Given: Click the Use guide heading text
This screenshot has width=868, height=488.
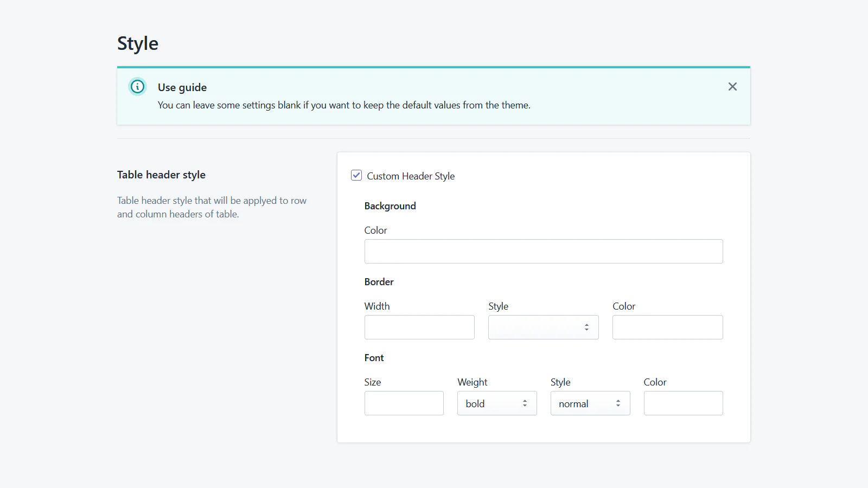Looking at the screenshot, I should click(182, 87).
